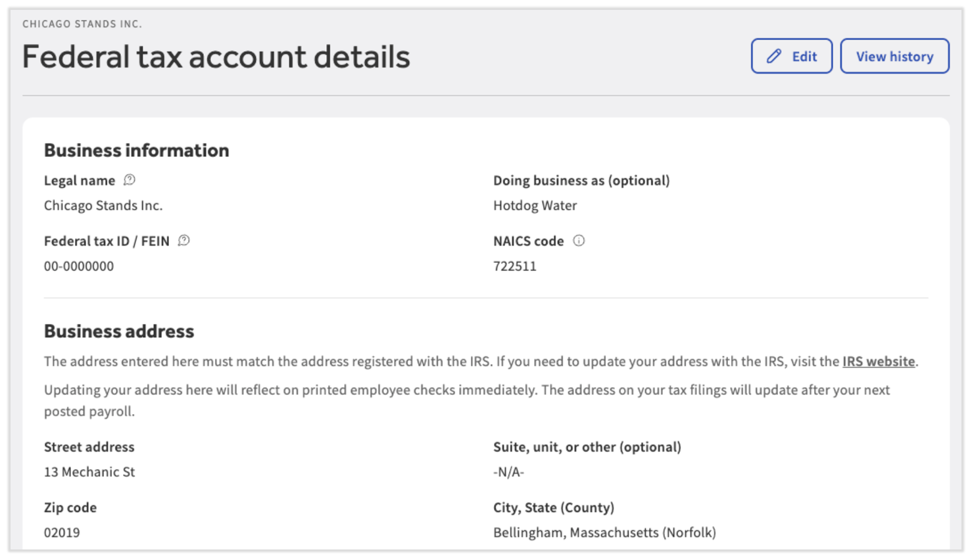
Task: Click the help icon beside Legal name
Action: pos(130,180)
